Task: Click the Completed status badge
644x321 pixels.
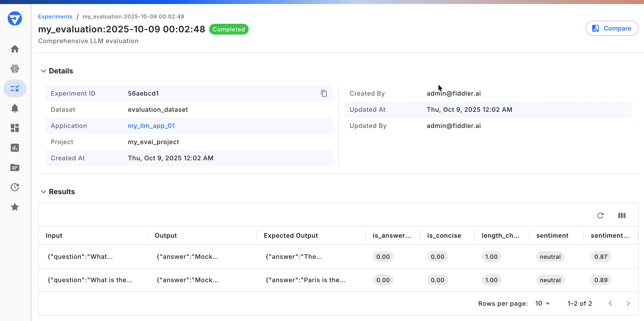Action: (229, 29)
